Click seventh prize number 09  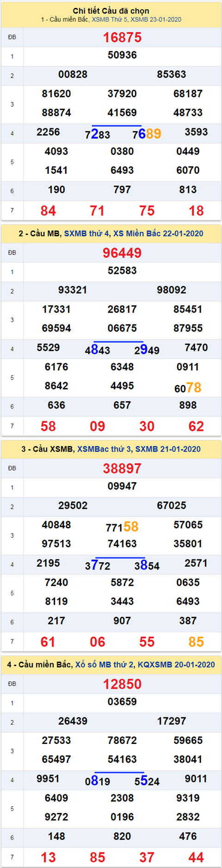tap(98, 427)
